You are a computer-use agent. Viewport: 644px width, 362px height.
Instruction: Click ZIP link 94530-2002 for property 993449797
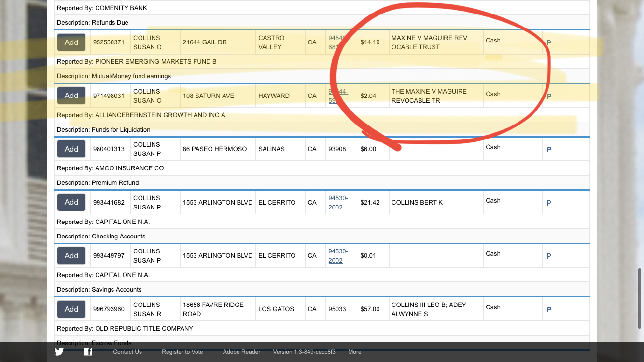[338, 256]
